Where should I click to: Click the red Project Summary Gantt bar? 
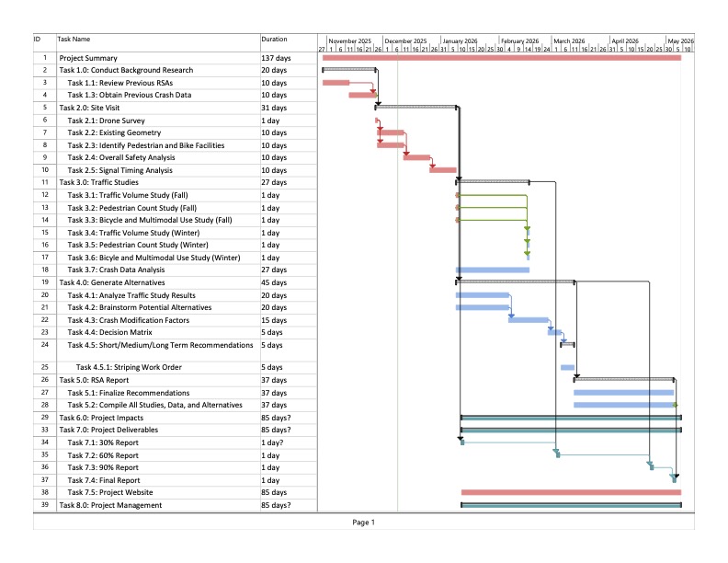click(501, 58)
